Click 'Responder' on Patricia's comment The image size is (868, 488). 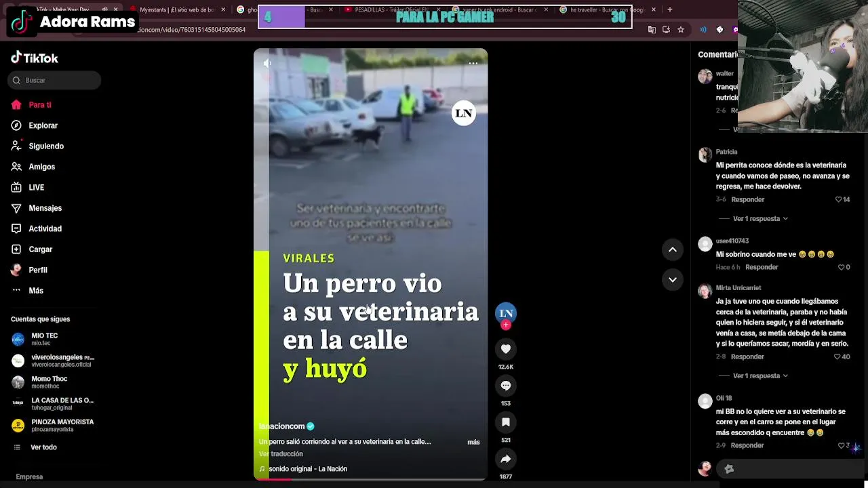click(748, 199)
